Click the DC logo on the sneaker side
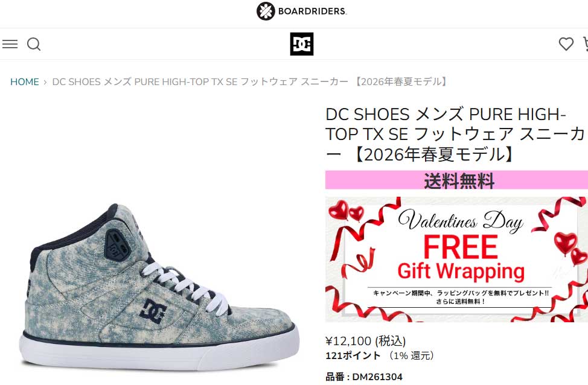 point(153,311)
